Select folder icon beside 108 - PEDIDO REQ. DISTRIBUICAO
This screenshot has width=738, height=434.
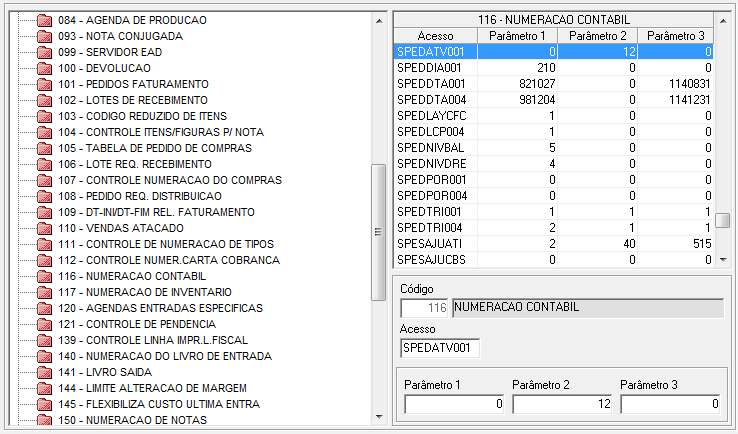click(x=44, y=196)
